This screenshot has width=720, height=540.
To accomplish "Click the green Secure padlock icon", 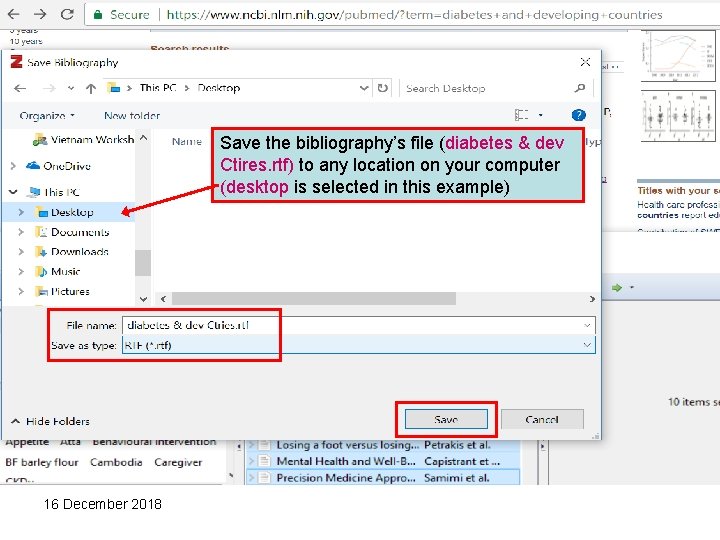I will (97, 15).
